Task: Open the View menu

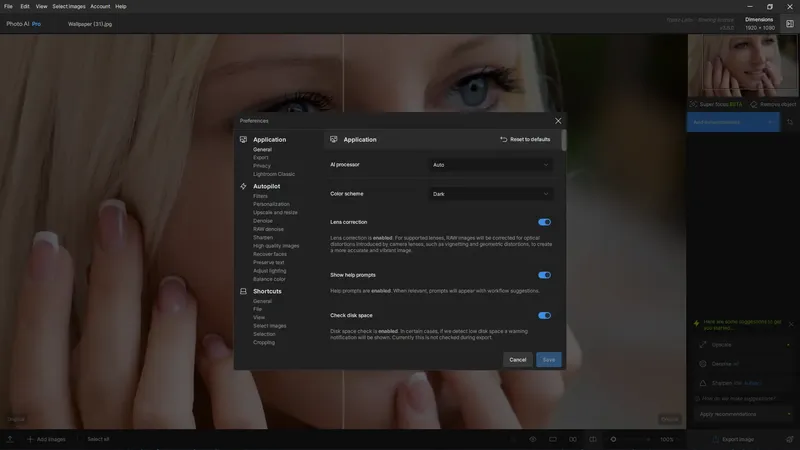Action: click(41, 6)
